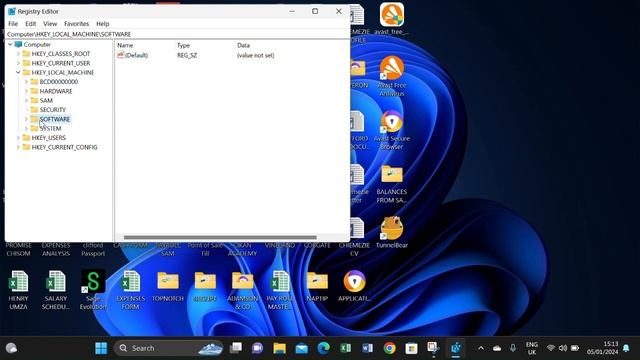Select the NAPTIP folder icon
640x360 pixels.
pyautogui.click(x=317, y=287)
